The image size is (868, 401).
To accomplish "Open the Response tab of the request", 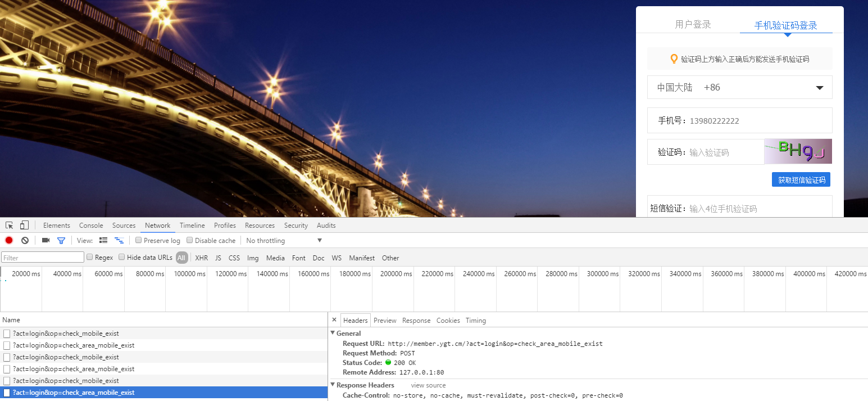I will [x=416, y=320].
